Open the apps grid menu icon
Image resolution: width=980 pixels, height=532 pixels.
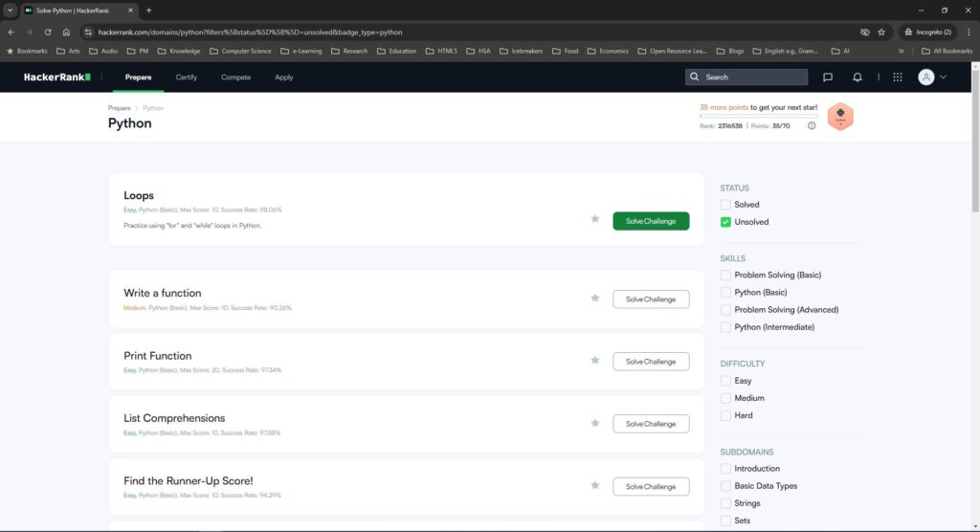point(897,78)
